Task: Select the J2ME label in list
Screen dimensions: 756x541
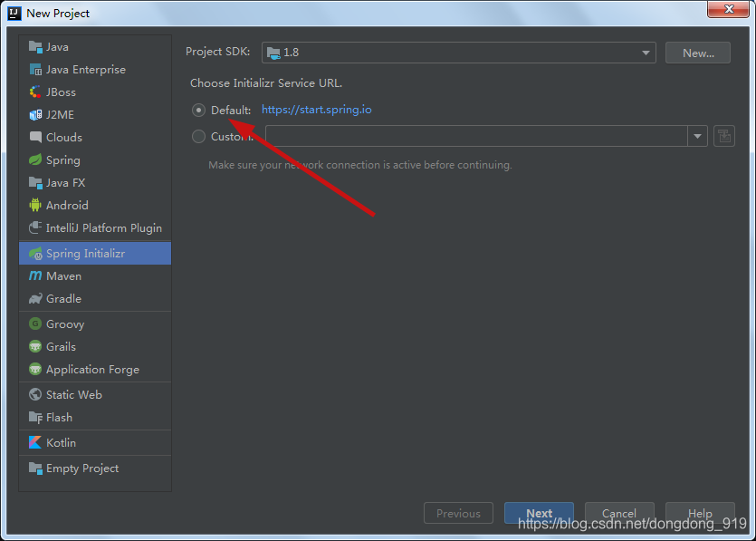Action: (60, 114)
